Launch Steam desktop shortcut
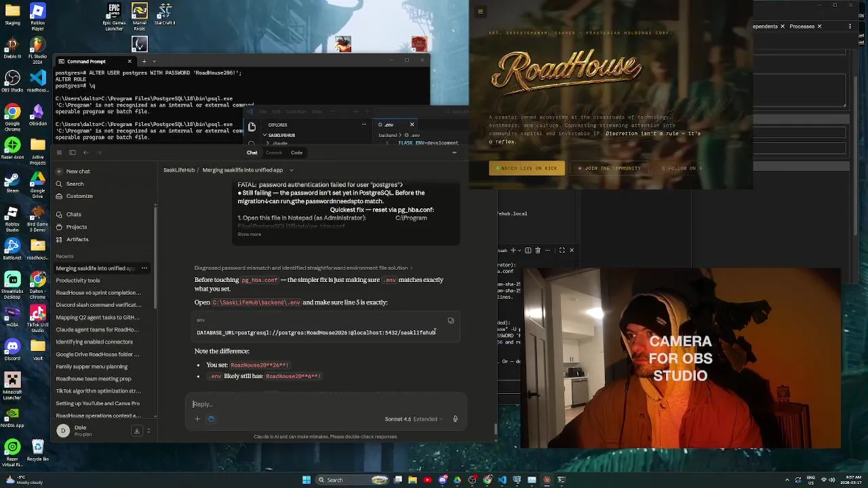The image size is (868, 488). 12,182
